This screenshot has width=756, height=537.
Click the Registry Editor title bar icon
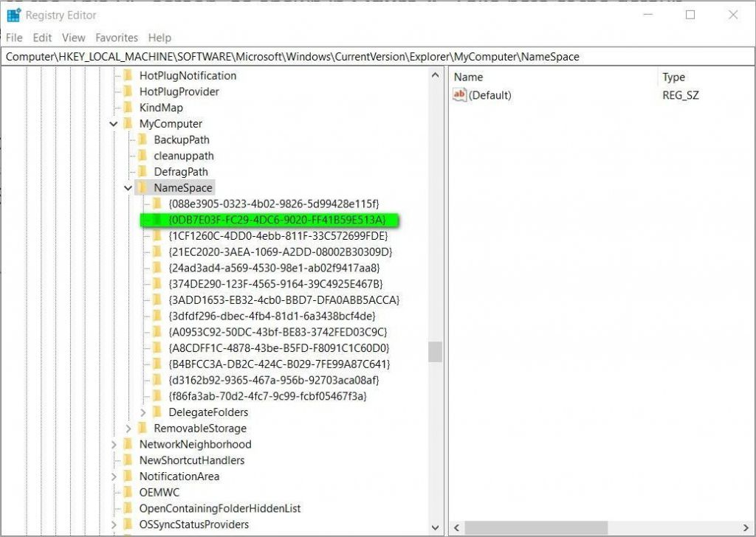tap(13, 15)
